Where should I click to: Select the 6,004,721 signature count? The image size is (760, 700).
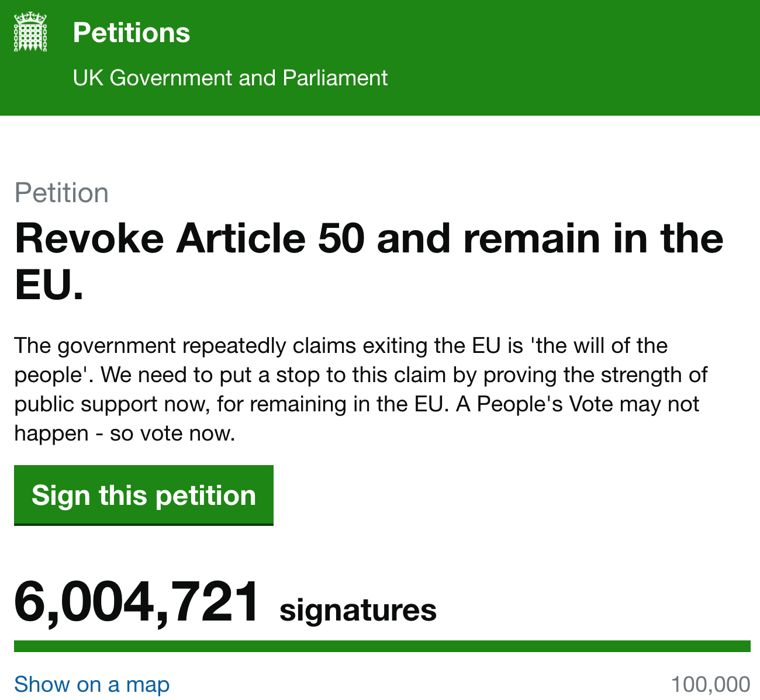point(137,602)
